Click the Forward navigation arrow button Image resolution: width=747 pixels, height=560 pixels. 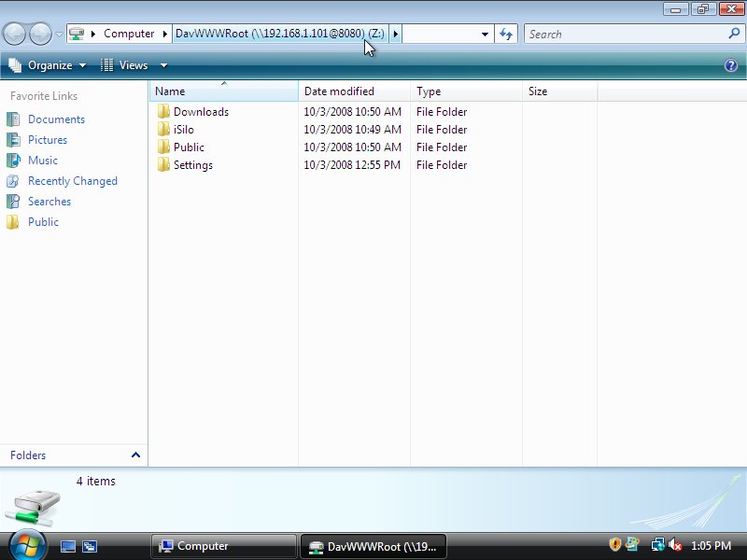point(40,35)
